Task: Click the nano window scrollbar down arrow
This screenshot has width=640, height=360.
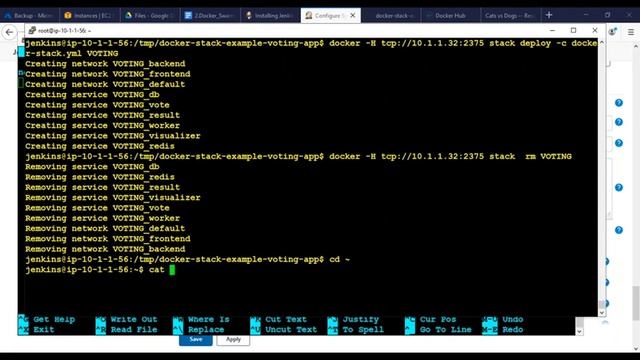Action: tap(579, 331)
